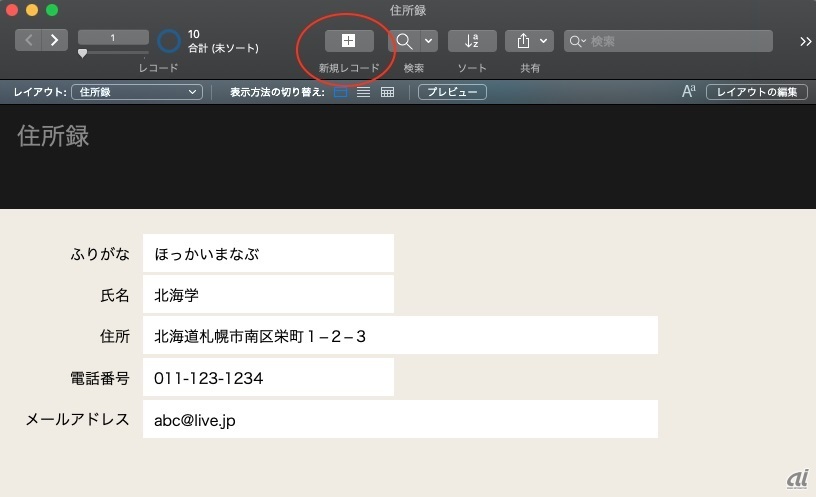This screenshot has width=816, height=497.
Task: Click the record slider handle
Action: tap(82, 53)
